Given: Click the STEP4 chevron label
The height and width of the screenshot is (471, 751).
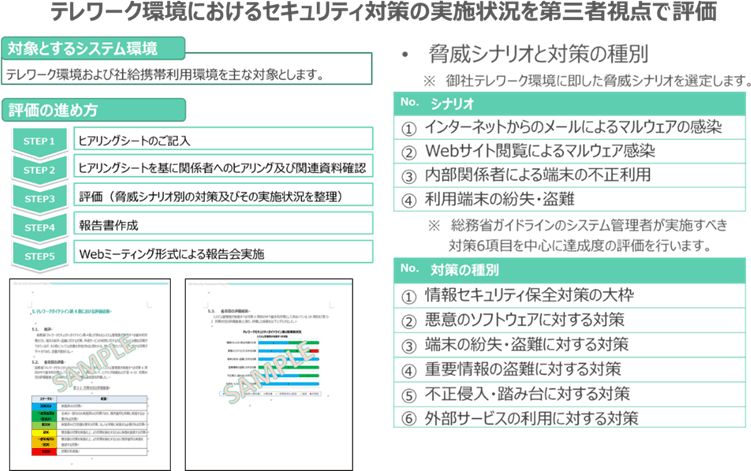Looking at the screenshot, I should (x=40, y=228).
